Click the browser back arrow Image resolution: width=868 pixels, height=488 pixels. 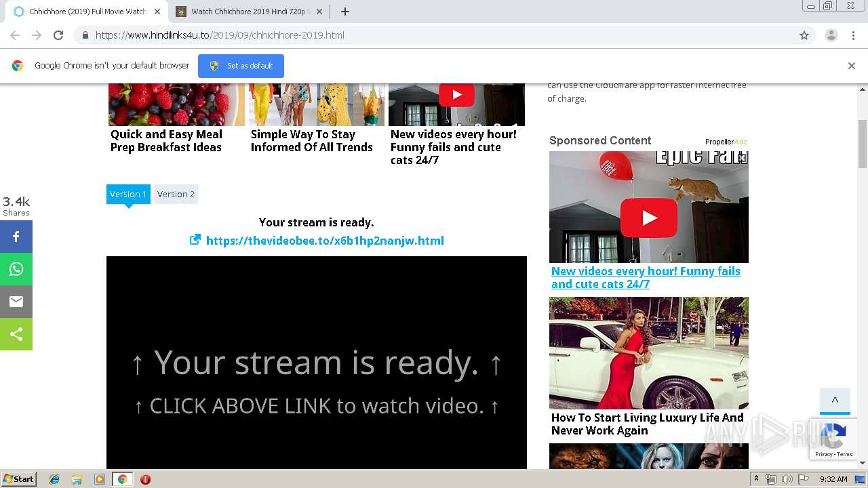(15, 35)
